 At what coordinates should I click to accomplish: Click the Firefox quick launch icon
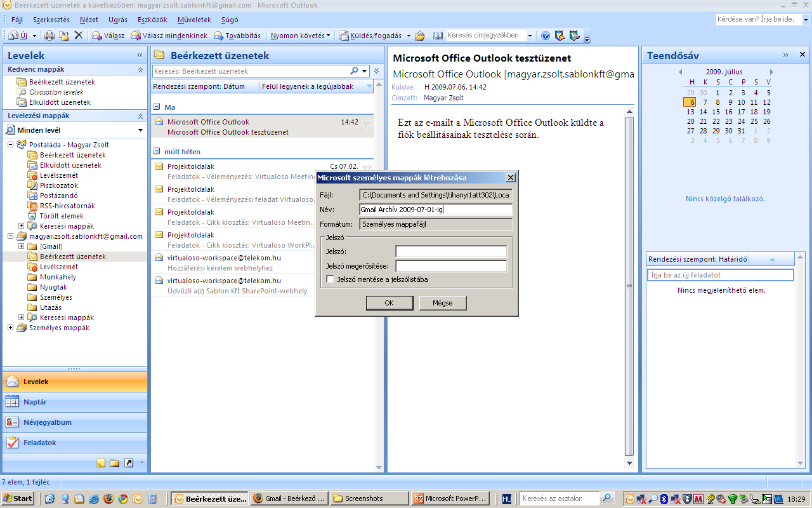(x=108, y=498)
